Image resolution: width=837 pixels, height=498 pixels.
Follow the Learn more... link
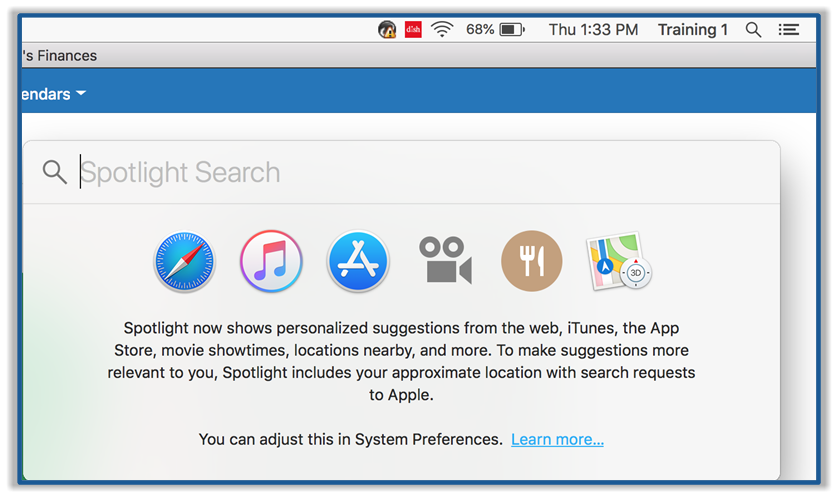click(557, 439)
